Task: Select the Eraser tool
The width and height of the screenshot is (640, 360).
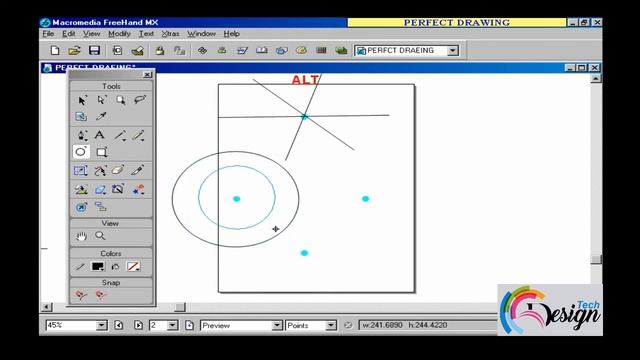Action: tap(118, 170)
